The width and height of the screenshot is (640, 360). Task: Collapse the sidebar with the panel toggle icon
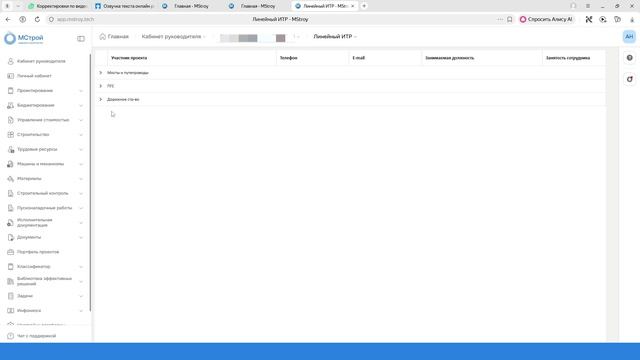pyautogui.click(x=81, y=38)
